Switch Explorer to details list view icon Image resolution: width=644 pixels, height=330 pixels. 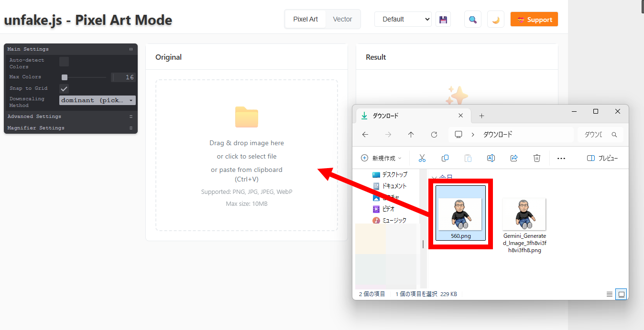[610, 294]
